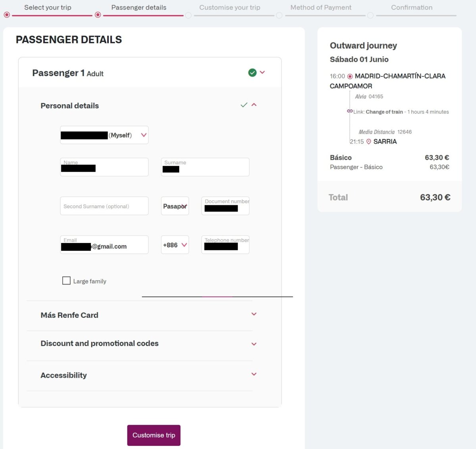This screenshot has height=449, width=476.
Task: Collapse the Passenger 1 panel chevron
Action: (262, 72)
